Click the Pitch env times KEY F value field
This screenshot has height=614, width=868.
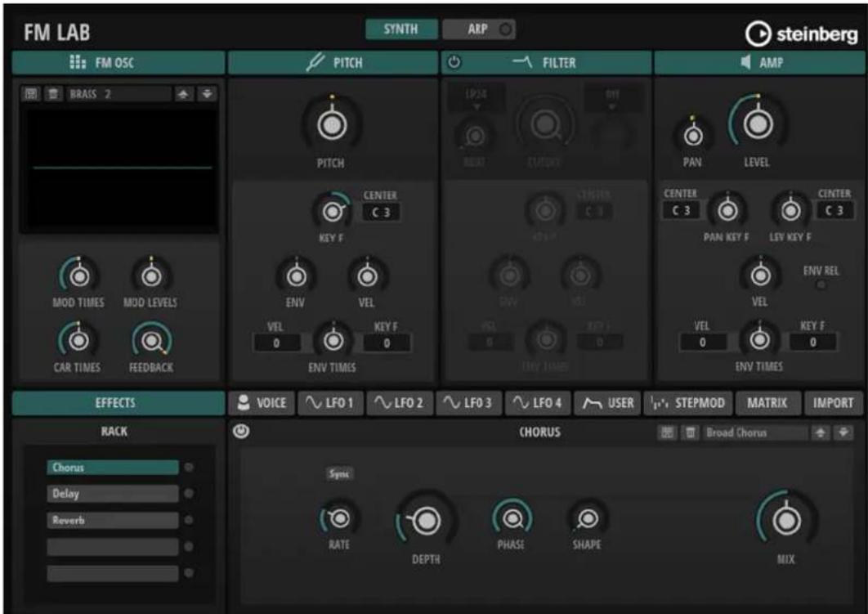pos(387,343)
